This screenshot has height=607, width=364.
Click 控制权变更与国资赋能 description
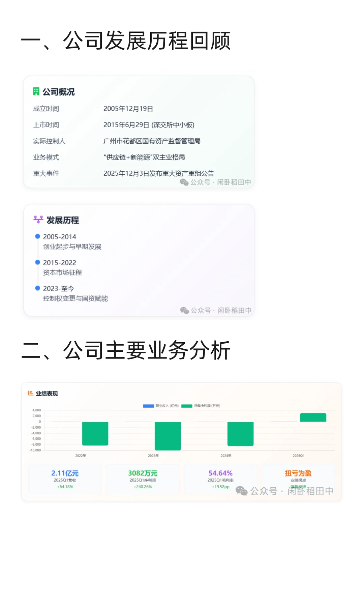pyautogui.click(x=75, y=298)
